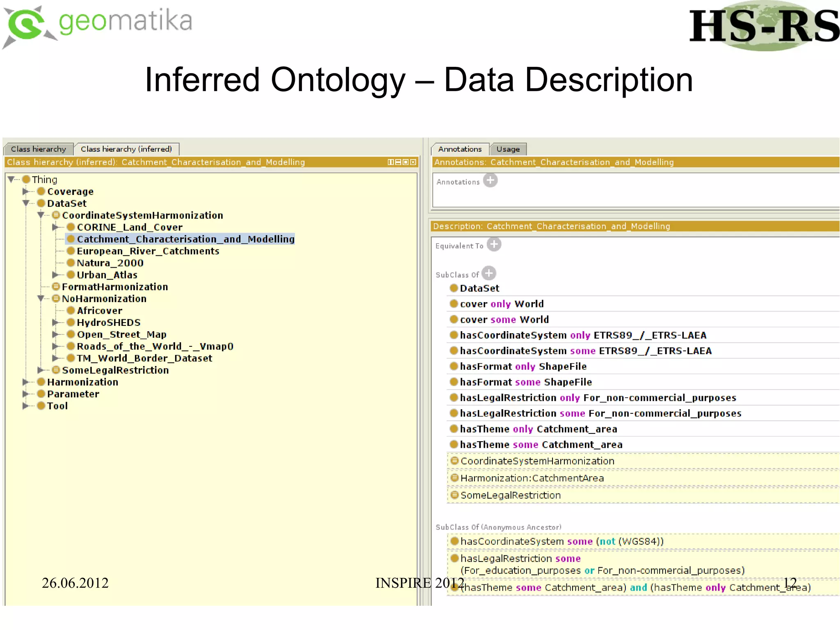The image size is (840, 630).
Task: Click 'cover only World' restriction
Action: (643, 304)
